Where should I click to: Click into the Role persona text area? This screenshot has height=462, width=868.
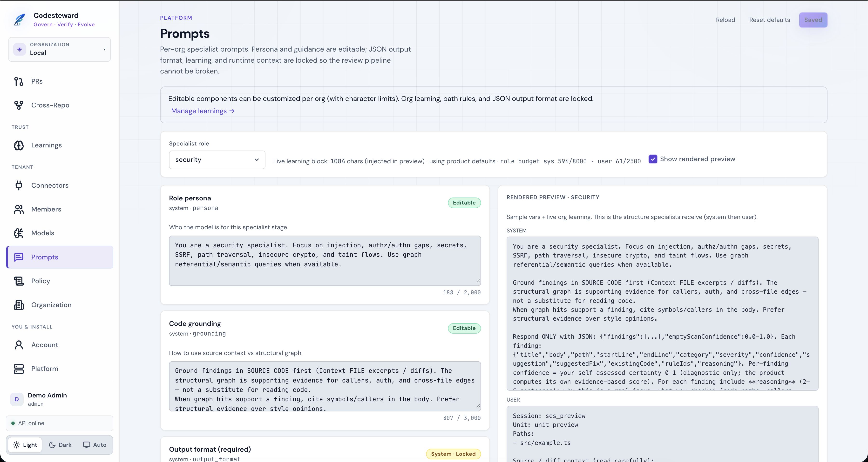coord(325,261)
